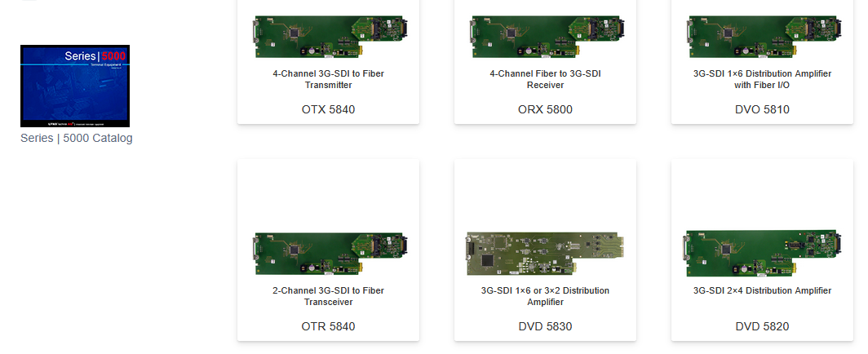The height and width of the screenshot is (354, 868).
Task: Select 3G-SDI 1×6 Distribution Amplifier with Fiber I/O
Action: click(x=762, y=79)
